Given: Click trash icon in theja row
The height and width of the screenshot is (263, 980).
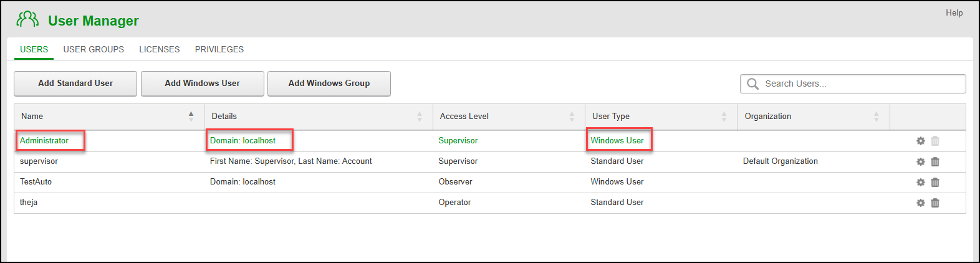Looking at the screenshot, I should click(935, 203).
